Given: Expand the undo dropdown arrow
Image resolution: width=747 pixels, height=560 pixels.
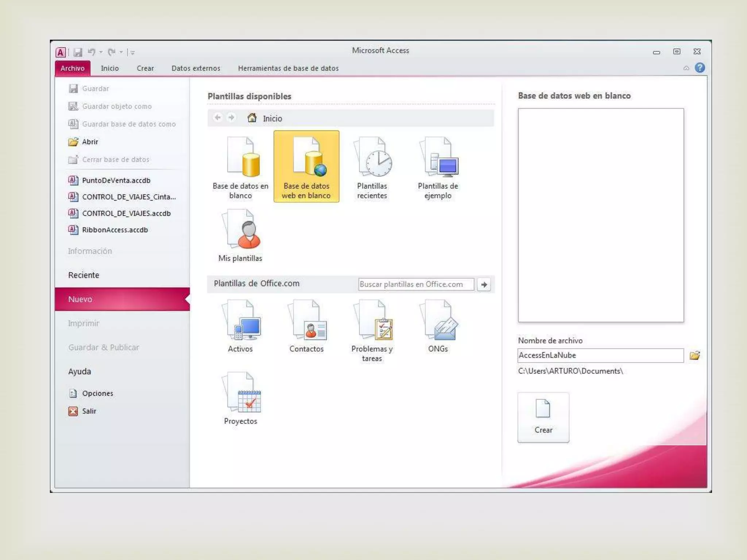Looking at the screenshot, I should pos(101,52).
